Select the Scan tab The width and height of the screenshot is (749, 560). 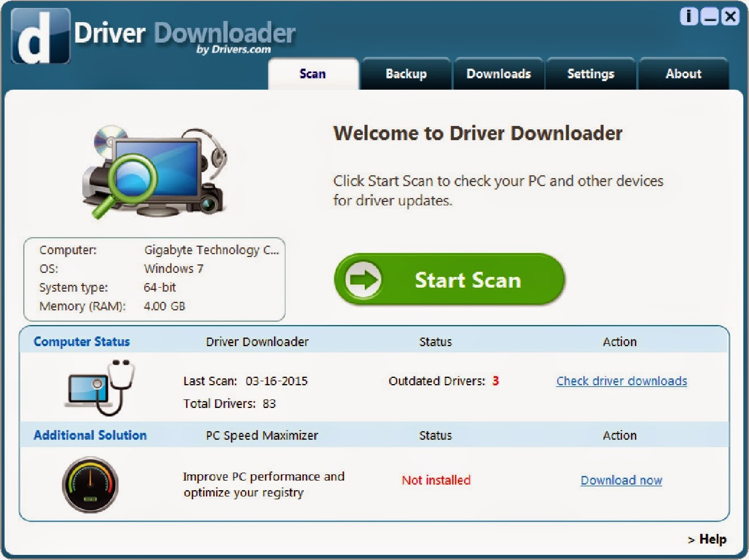click(313, 74)
